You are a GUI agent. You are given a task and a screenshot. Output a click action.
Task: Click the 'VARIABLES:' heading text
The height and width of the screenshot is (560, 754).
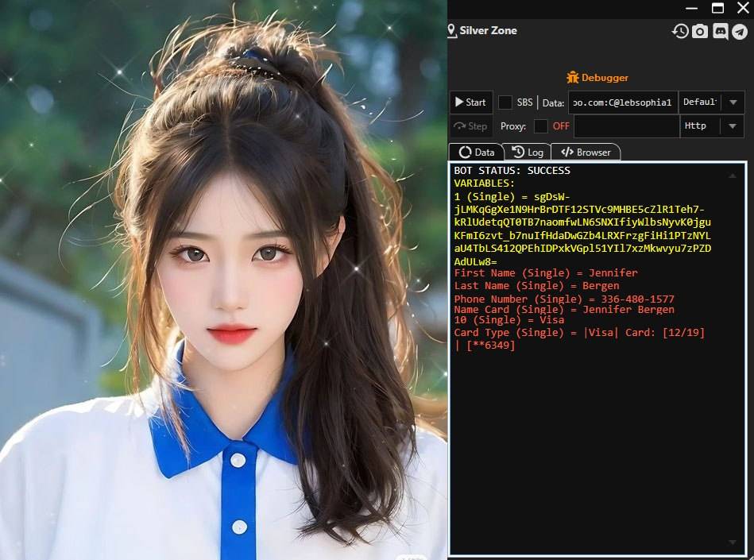point(484,183)
